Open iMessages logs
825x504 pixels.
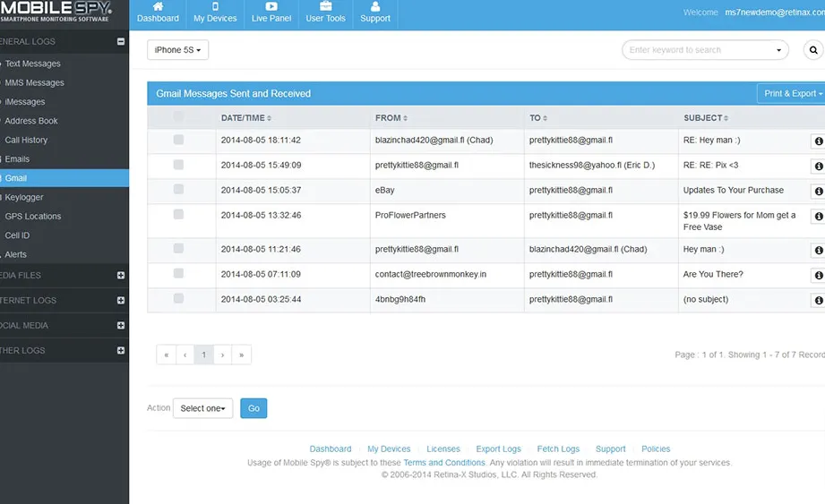(x=25, y=102)
